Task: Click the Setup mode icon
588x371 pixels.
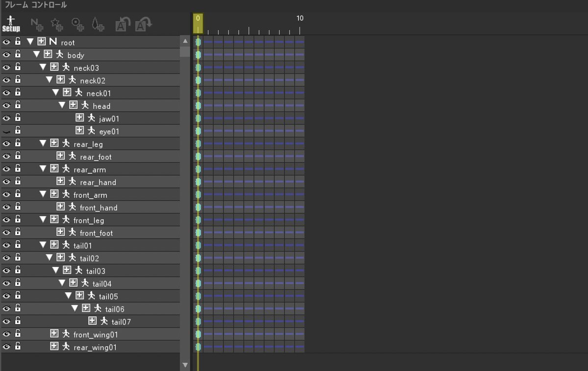Action: (x=11, y=23)
